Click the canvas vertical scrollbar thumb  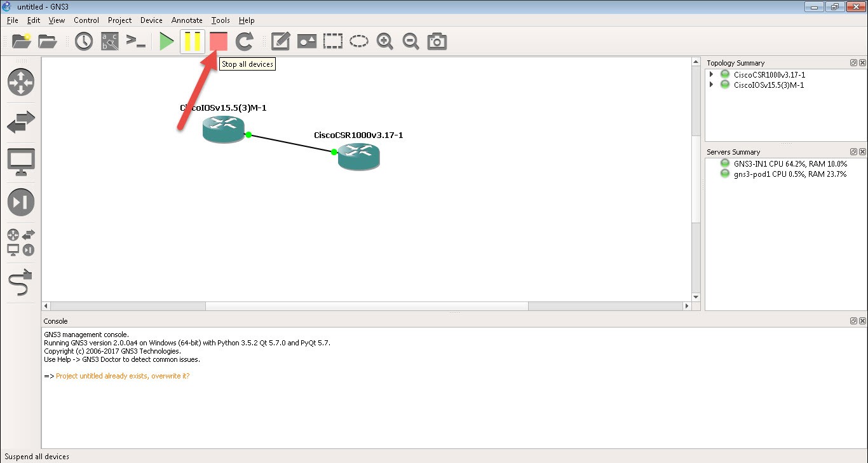point(696,178)
